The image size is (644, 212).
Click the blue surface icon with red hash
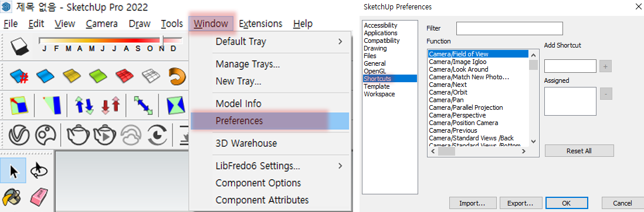point(19,76)
